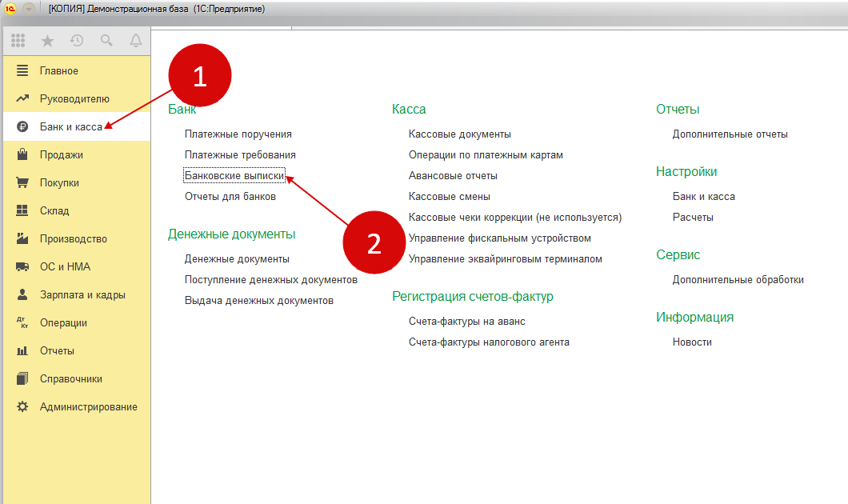The width and height of the screenshot is (848, 504).
Task: Click the Продажи shopping bag icon
Action: [22, 155]
